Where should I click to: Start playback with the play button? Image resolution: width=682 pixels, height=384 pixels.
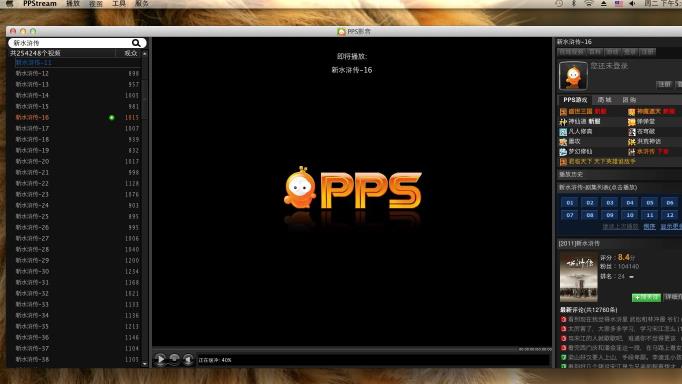tap(160, 359)
